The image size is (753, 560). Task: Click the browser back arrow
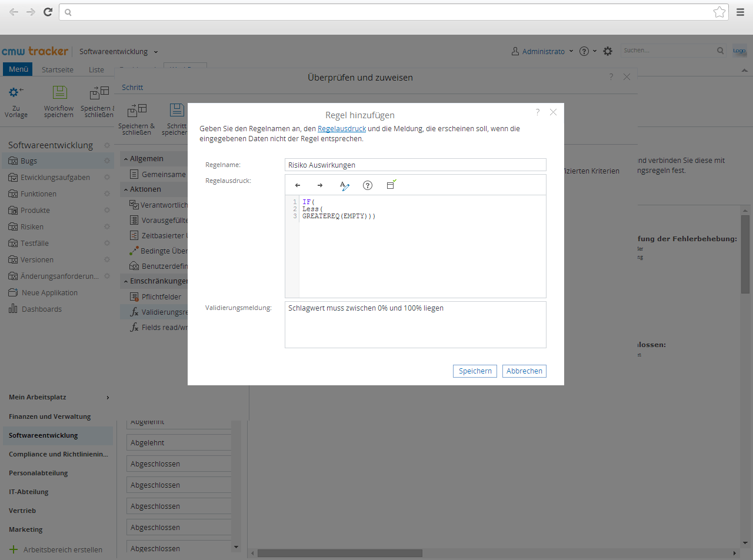(x=14, y=12)
